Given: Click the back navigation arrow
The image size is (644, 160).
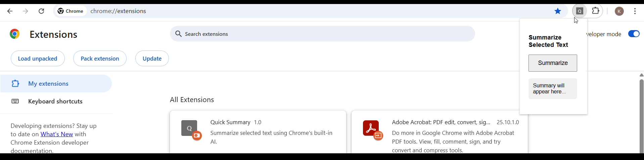Looking at the screenshot, I should (x=10, y=11).
